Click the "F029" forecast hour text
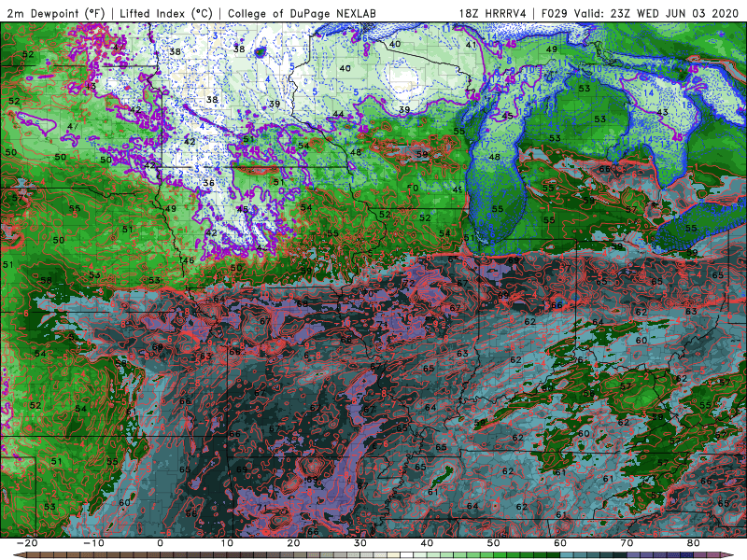 (x=555, y=13)
